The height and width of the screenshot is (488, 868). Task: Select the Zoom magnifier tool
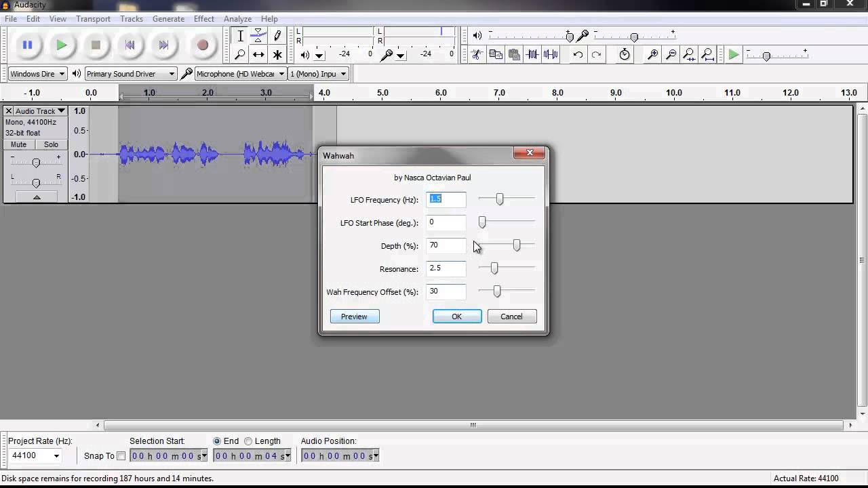click(240, 55)
